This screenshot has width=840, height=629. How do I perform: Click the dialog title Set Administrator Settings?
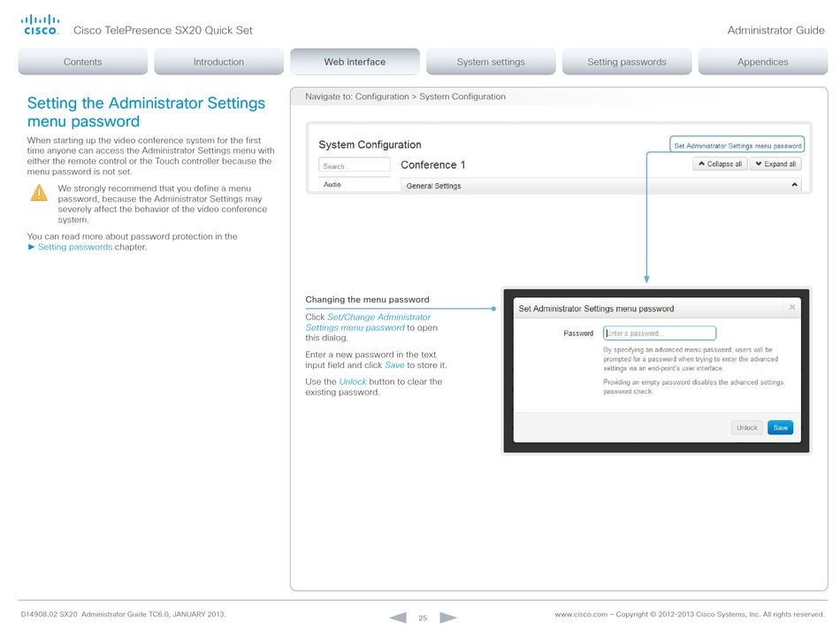(x=596, y=309)
